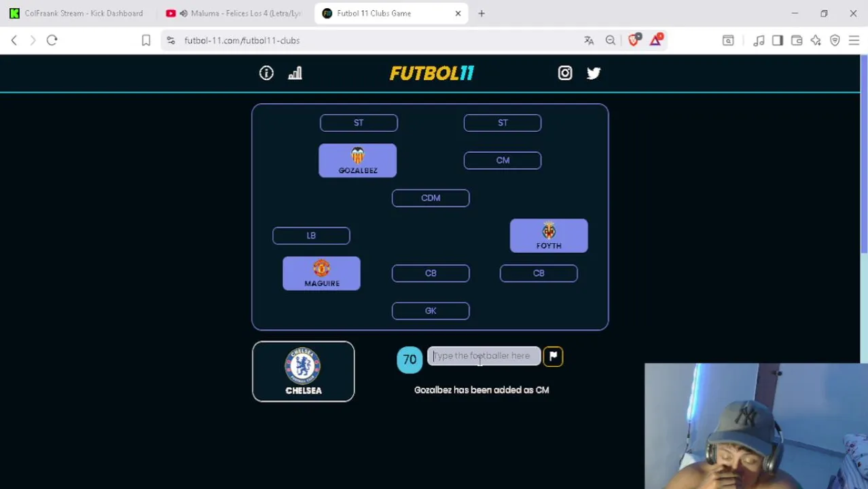The height and width of the screenshot is (489, 868).
Task: Select the LB position slot
Action: tap(311, 236)
